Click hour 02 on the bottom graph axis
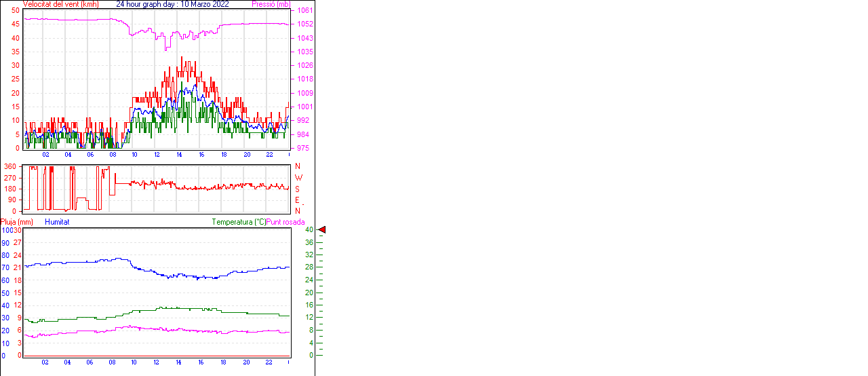 [x=45, y=362]
